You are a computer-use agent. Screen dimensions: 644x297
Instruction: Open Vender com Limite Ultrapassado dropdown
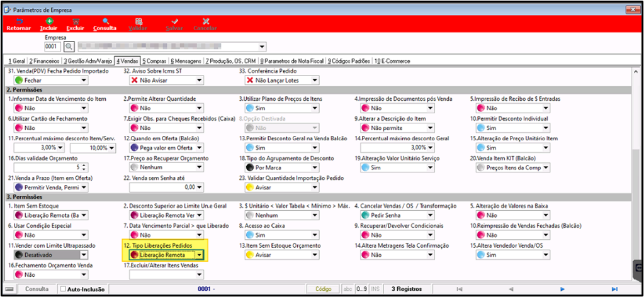click(x=84, y=255)
